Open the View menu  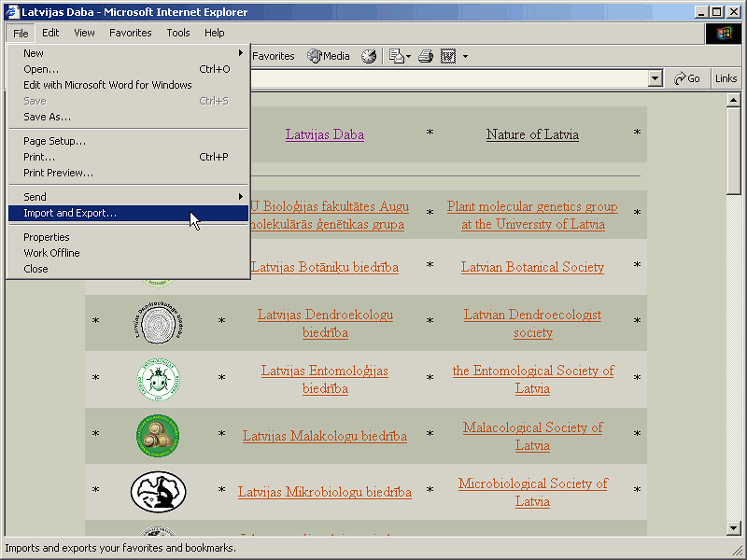pyautogui.click(x=84, y=33)
